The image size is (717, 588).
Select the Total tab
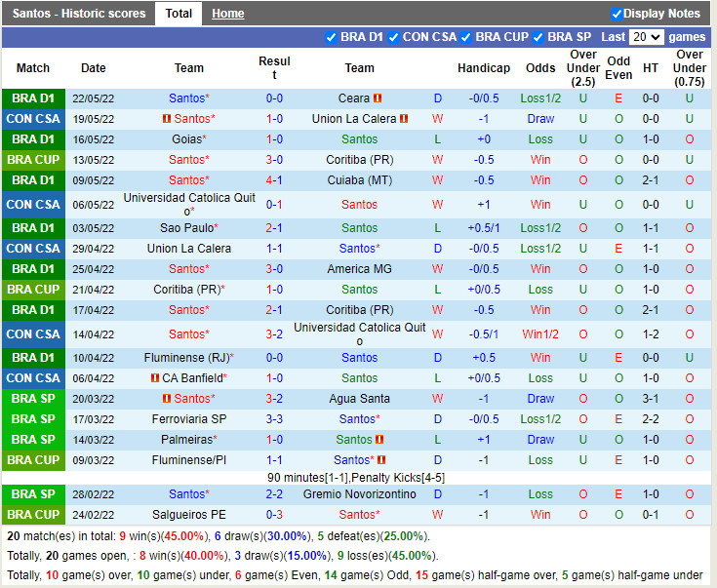point(179,14)
